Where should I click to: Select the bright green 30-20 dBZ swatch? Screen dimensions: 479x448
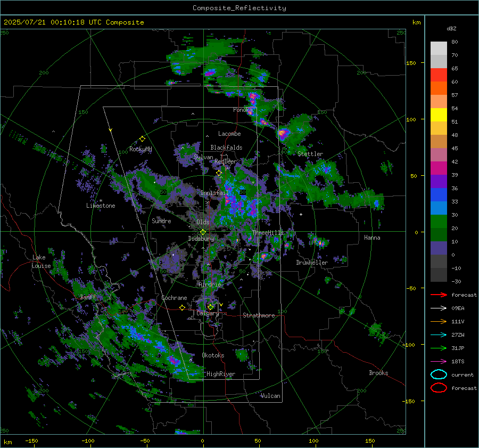(x=439, y=222)
